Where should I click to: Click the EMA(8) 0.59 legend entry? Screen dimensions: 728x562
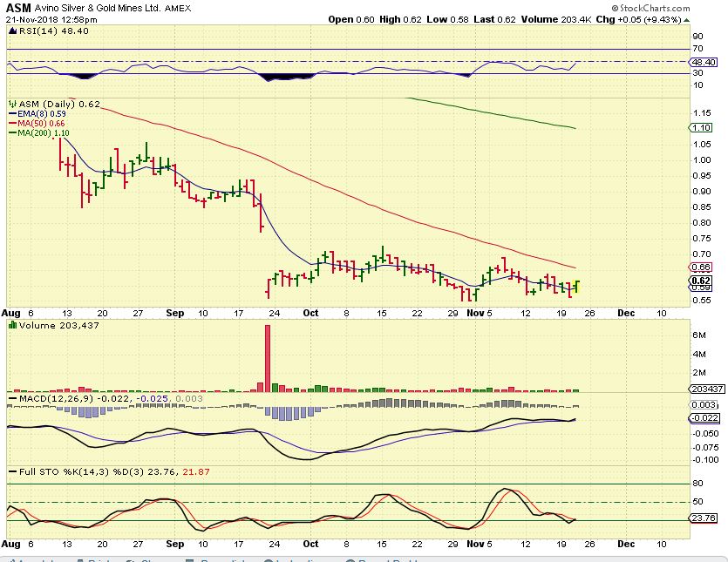tap(37, 113)
